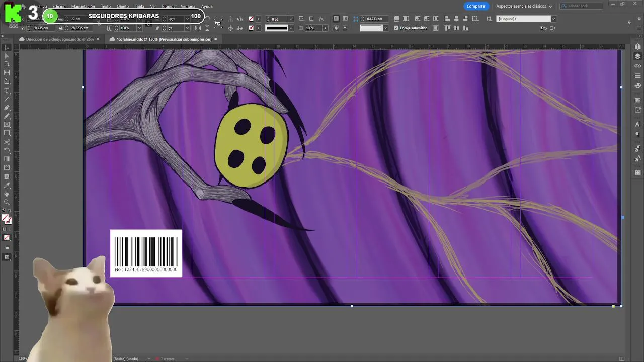
Task: Click the effects fx button
Action: point(321,19)
